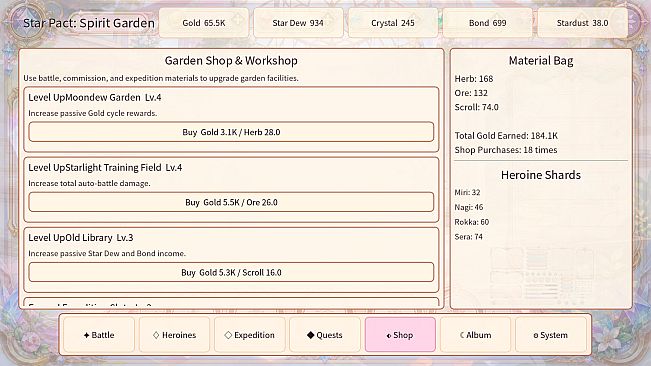Click the Heroine Shards heading
The height and width of the screenshot is (366, 651).
(541, 175)
